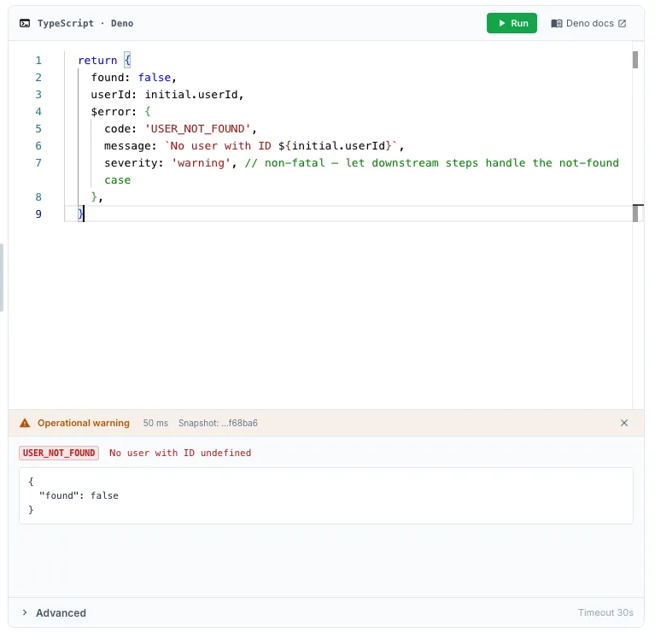This screenshot has height=644, width=655.
Task: Click the 50 ms execution time
Action: (x=155, y=423)
